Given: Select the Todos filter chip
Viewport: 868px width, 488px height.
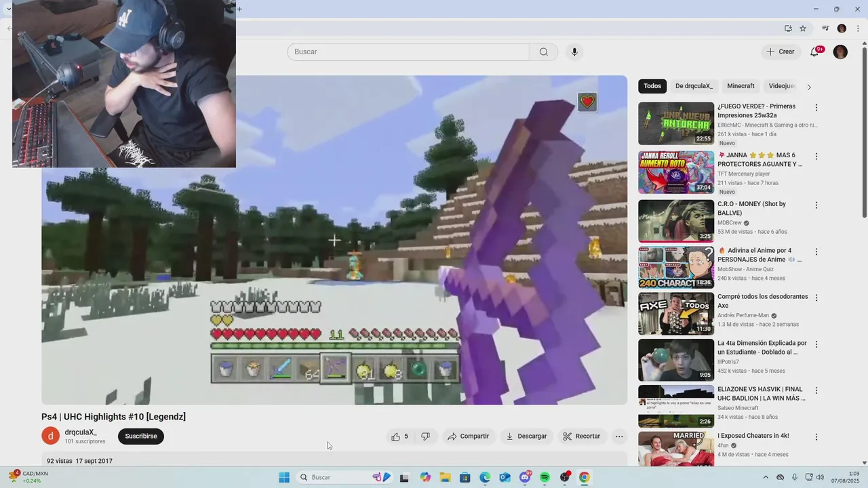Looking at the screenshot, I should 652,86.
